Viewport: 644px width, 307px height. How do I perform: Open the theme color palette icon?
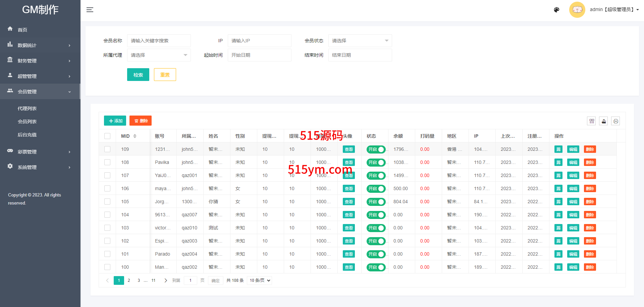tap(556, 10)
